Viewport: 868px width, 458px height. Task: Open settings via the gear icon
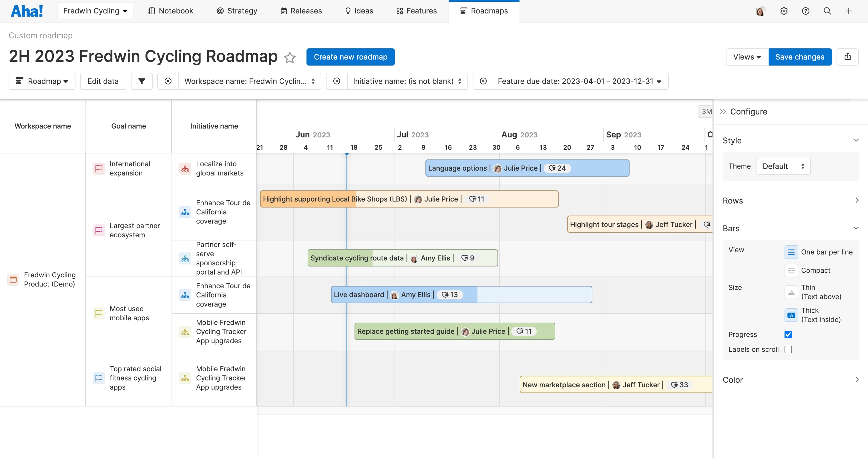tap(784, 11)
